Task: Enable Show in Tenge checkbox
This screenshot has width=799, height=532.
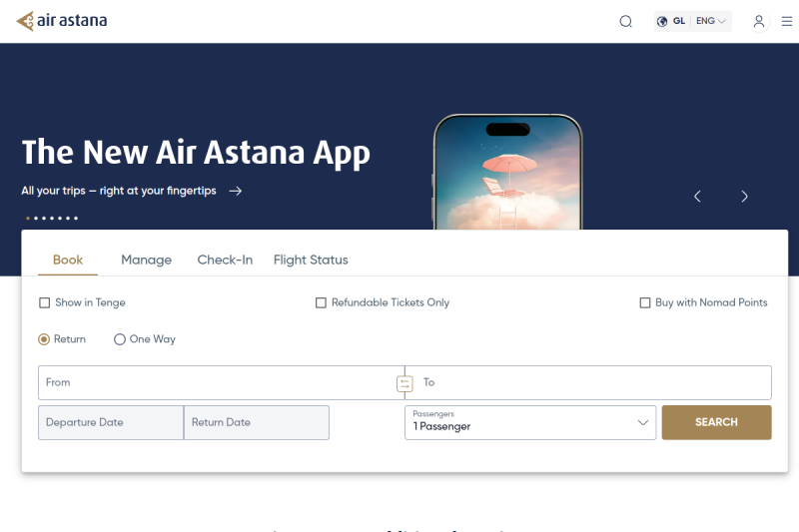Action: [x=44, y=302]
